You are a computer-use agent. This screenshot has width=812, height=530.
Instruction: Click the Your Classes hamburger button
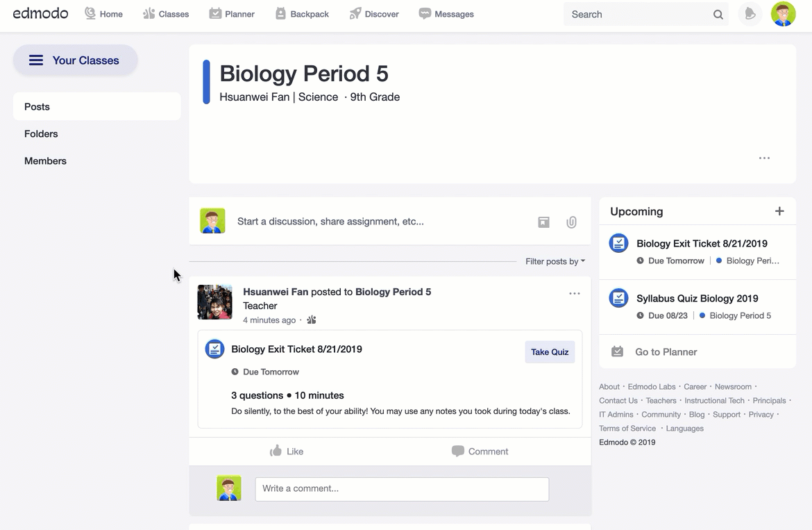[x=75, y=60]
